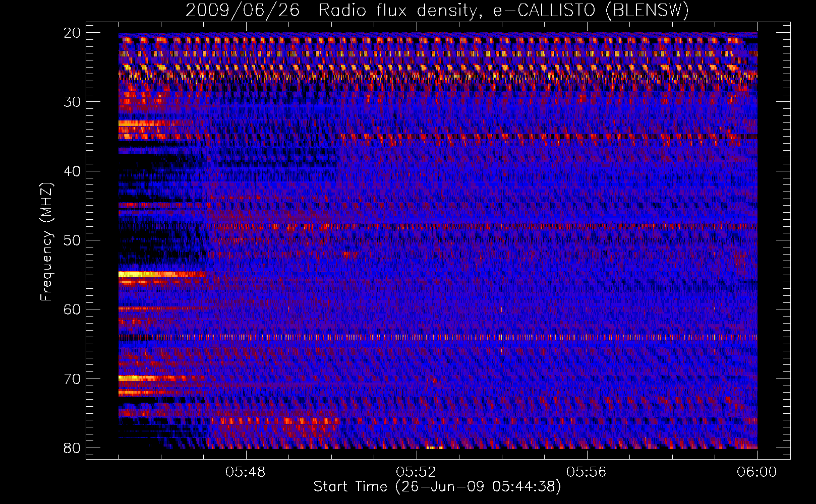Click the 50 frequency tick label
Viewport: 816px width, 504px height.
(73, 240)
